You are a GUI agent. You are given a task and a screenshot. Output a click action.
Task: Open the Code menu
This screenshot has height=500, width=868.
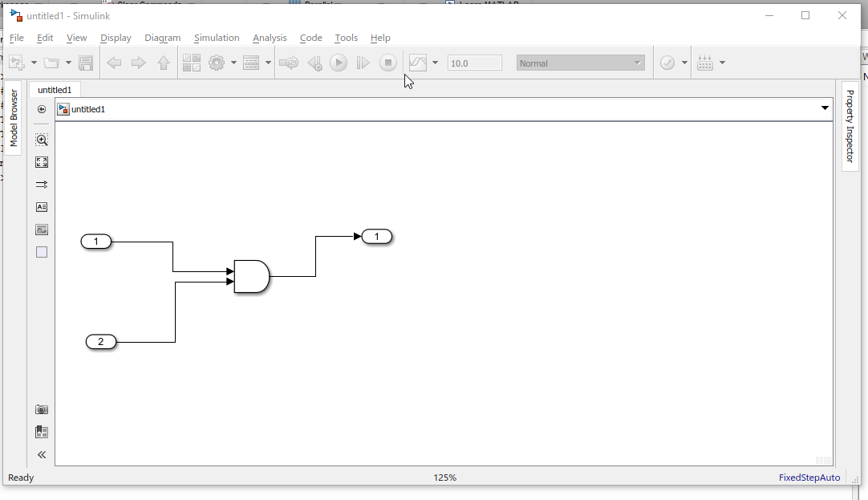tap(311, 38)
